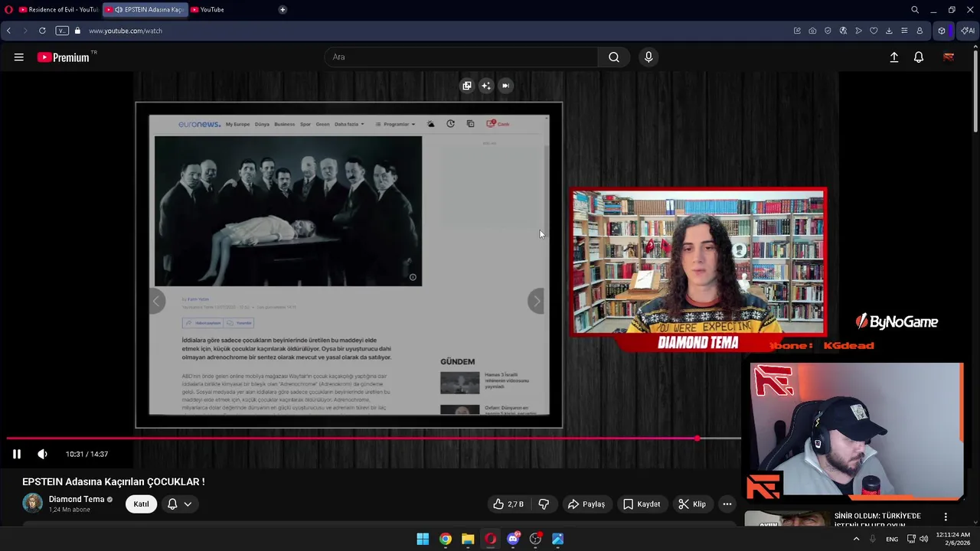Open the translate page icon
Viewport: 980px width, 551px height.
[x=843, y=31]
